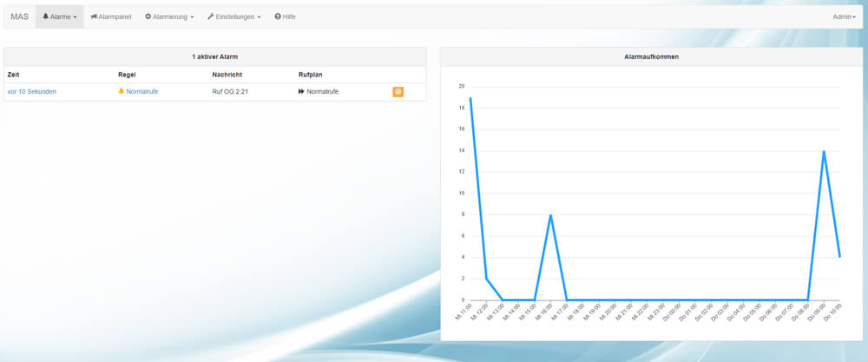Open the 'vor 10 Sekunden' alarm link
This screenshot has height=362, width=868.
pos(32,91)
